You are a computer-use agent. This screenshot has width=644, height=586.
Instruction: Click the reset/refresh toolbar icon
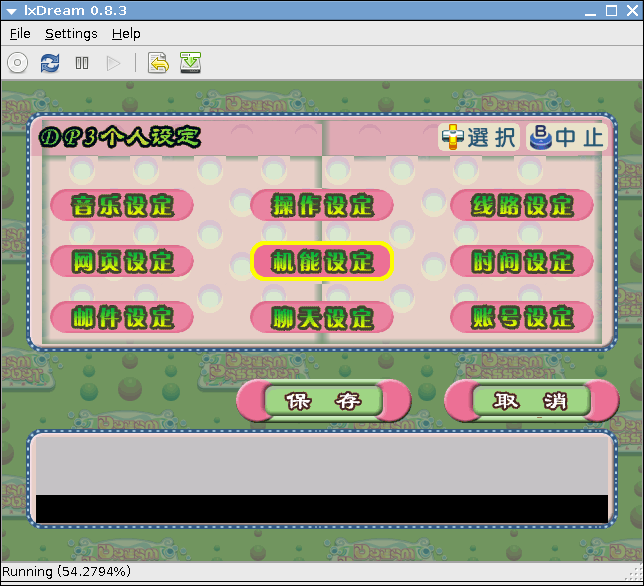[x=50, y=63]
